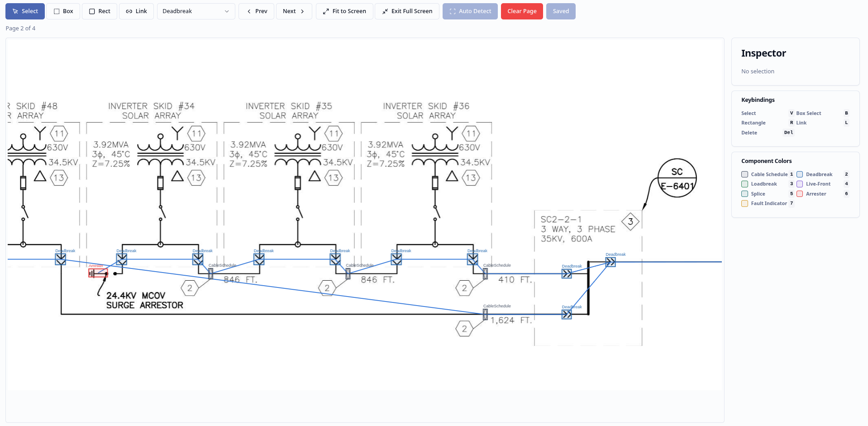Select the red Arrester annotation box
The image size is (868, 426).
(98, 273)
